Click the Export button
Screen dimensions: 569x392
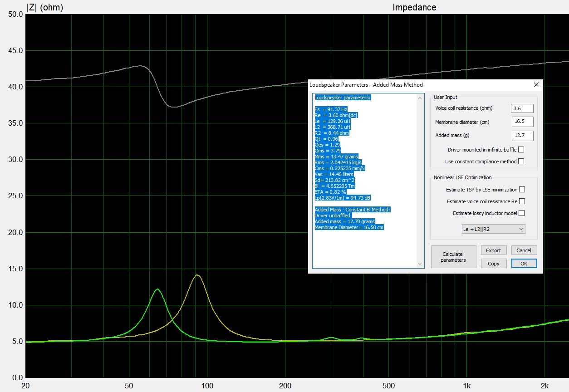click(493, 250)
